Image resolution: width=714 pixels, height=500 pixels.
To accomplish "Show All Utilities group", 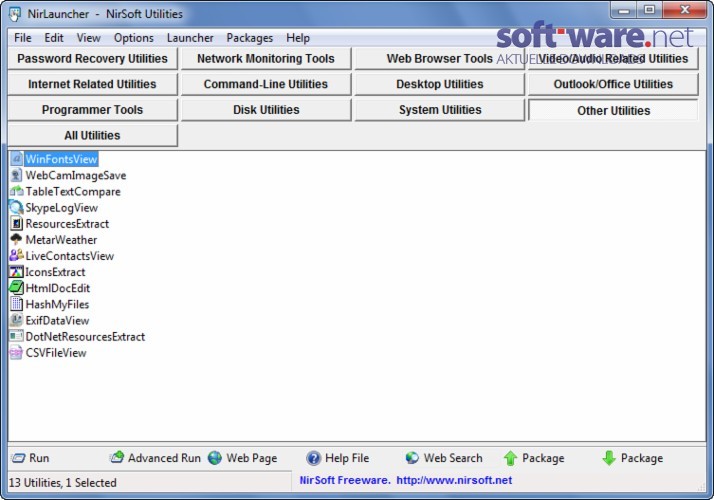I will (92, 135).
